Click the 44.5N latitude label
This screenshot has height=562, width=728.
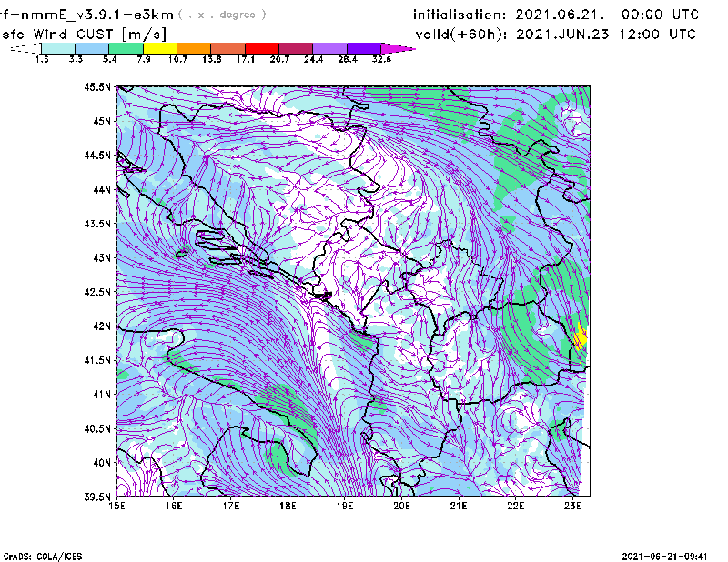(97, 155)
